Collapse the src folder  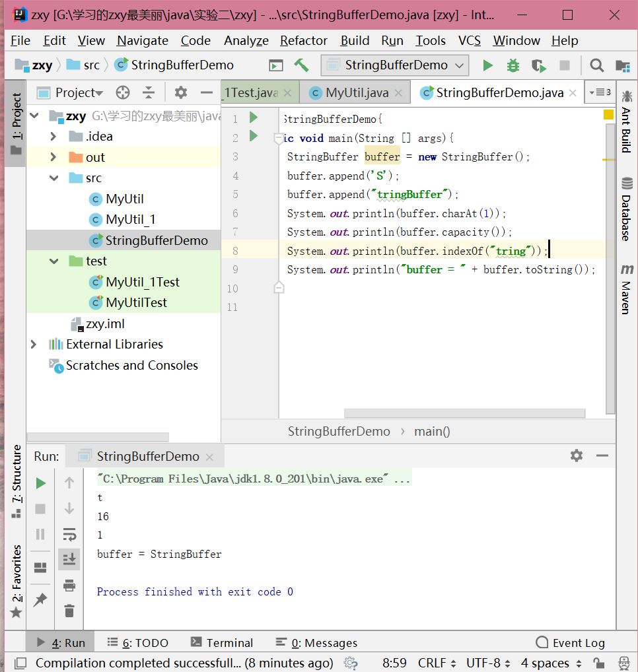53,178
